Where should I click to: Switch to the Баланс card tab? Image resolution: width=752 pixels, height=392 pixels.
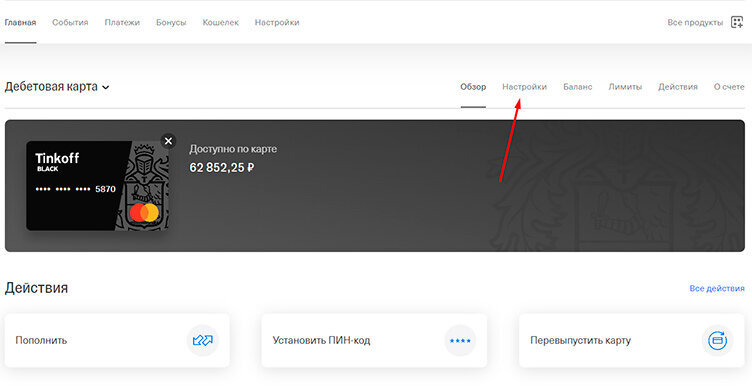click(x=577, y=87)
